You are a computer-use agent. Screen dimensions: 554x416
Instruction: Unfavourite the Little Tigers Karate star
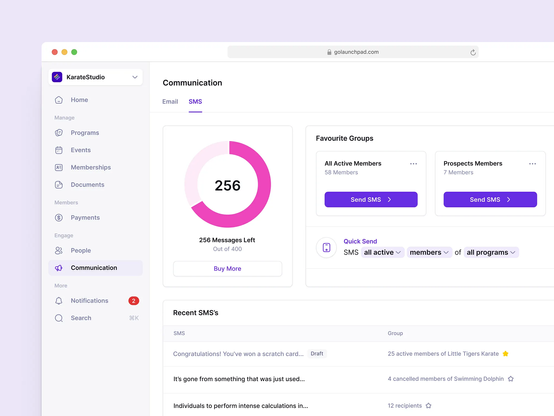pyautogui.click(x=506, y=354)
